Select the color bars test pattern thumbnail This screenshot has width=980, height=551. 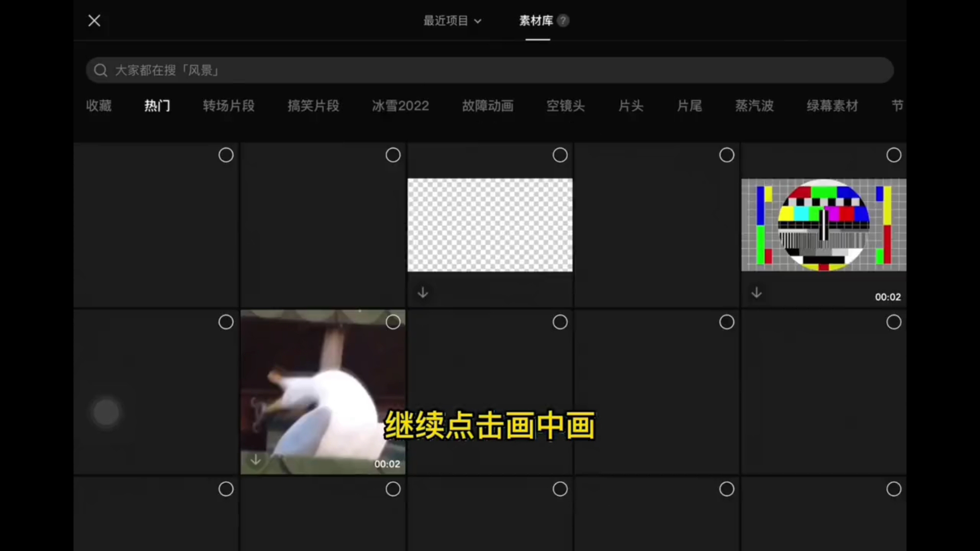coord(824,225)
